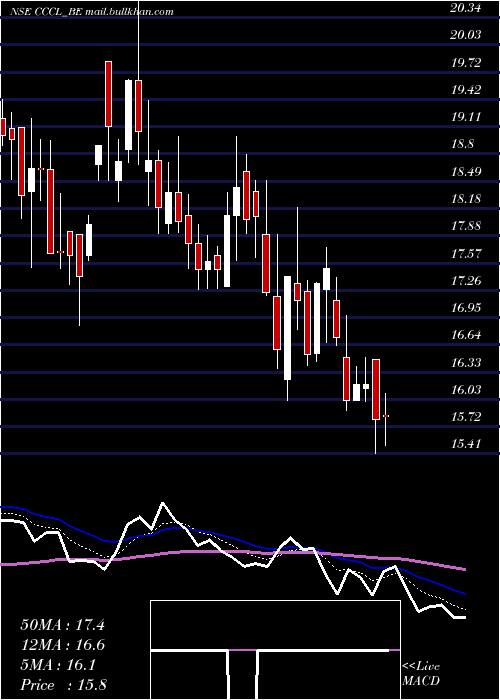This screenshot has height=700, width=500.
Task: Click the 12MA : 16.6 readout
Action: [x=62, y=645]
